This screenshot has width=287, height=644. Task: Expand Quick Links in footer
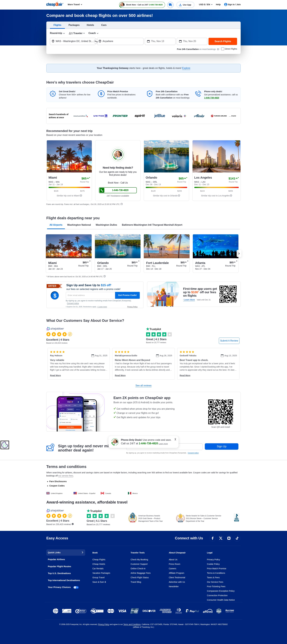[x=66, y=553]
